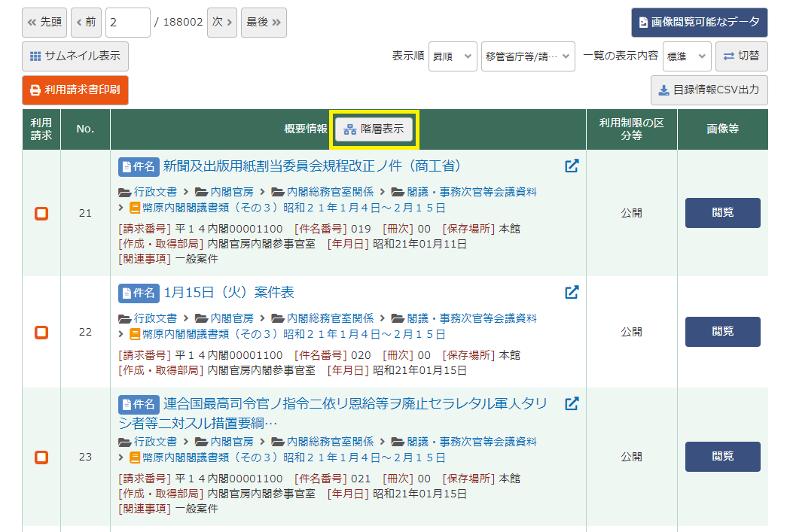
Task: Jump to last page with 最後
Action: [264, 22]
